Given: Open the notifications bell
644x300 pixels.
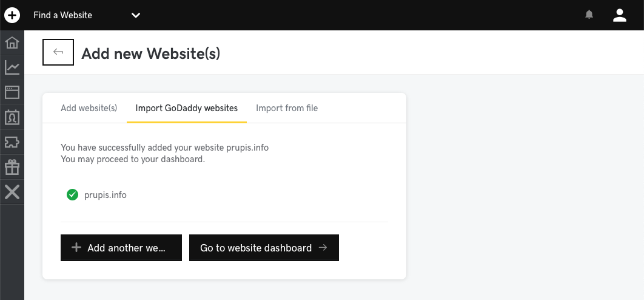Looking at the screenshot, I should pos(589,15).
